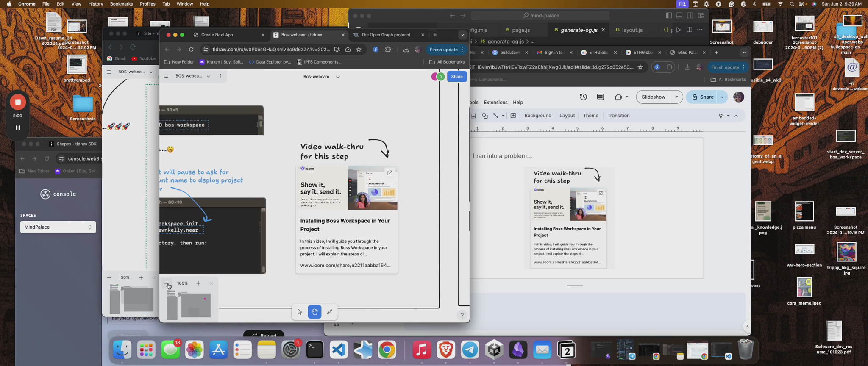The height and width of the screenshot is (366, 868).
Task: Open tldraw page options three-dot menu
Action: [220, 76]
